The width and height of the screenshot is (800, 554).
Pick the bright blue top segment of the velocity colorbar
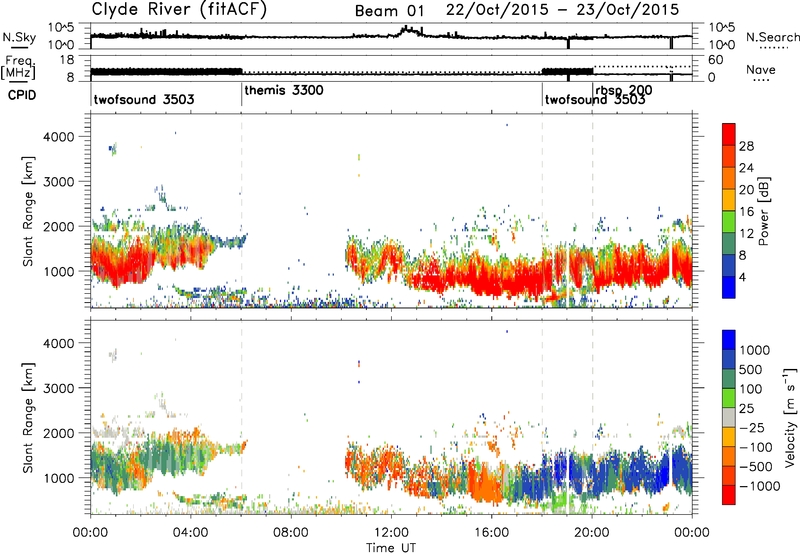[x=729, y=340]
